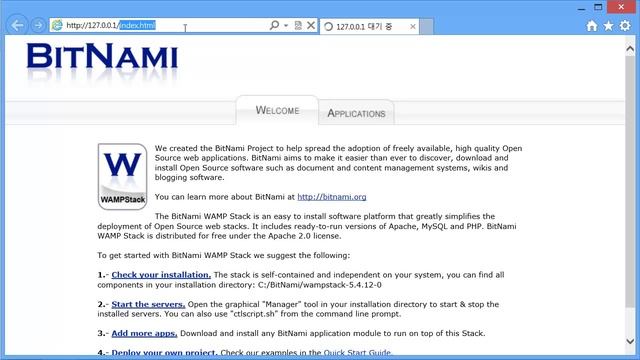Screen dimensions: 640x360
Task: Open favorites with the star icon
Action: (608, 26)
